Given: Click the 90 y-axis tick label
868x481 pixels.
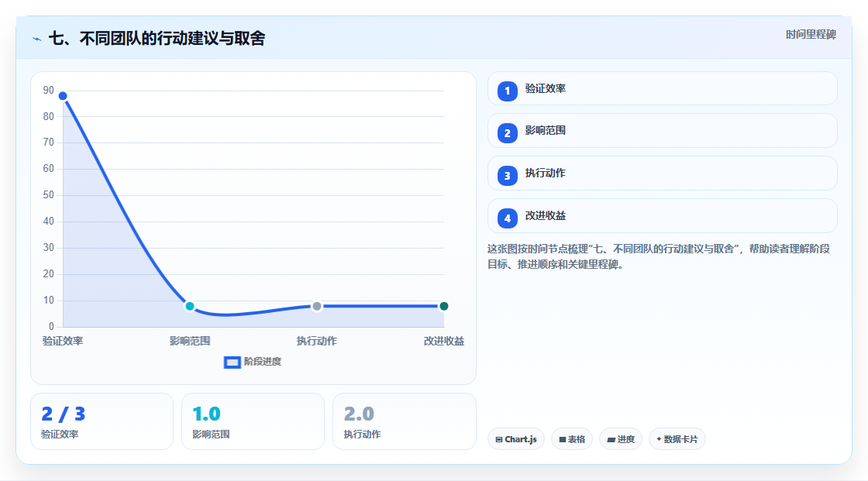Looking at the screenshot, I should click(49, 90).
